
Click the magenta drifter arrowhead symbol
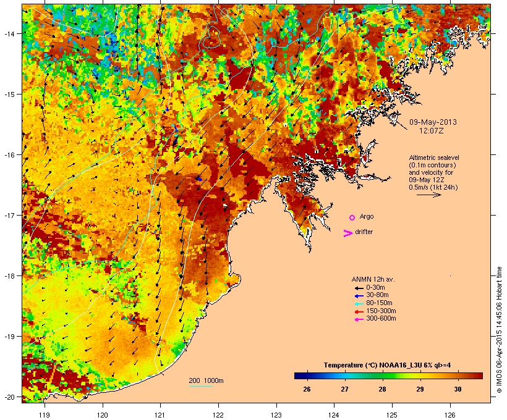(x=347, y=233)
